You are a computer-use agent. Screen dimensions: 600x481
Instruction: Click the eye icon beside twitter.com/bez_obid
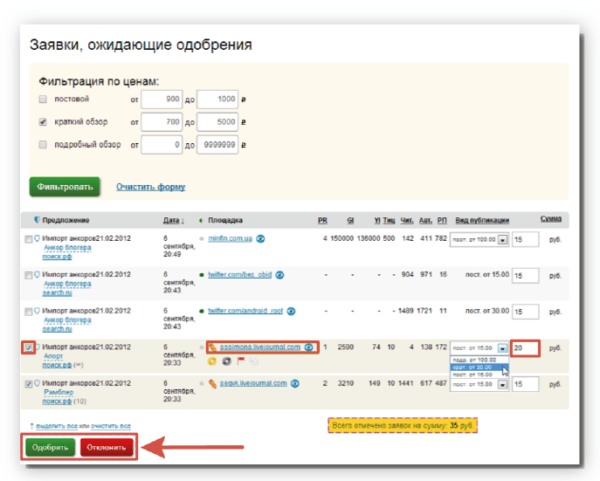coord(280,275)
